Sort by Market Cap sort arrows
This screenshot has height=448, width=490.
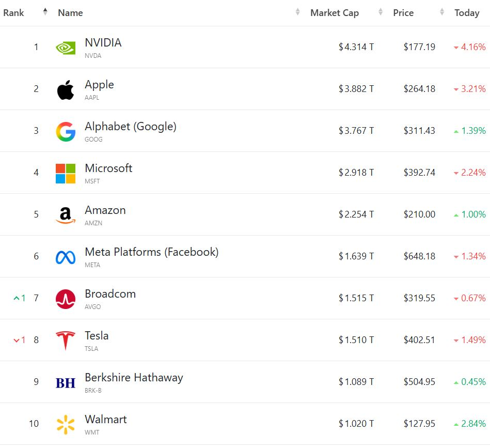[x=381, y=12]
